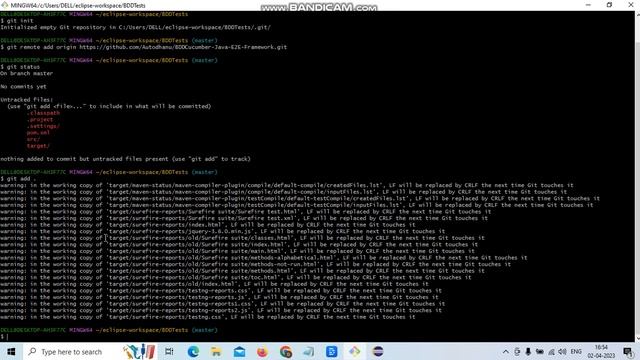Click the 'On branch master' output line
The image size is (640, 360).
coord(27,73)
